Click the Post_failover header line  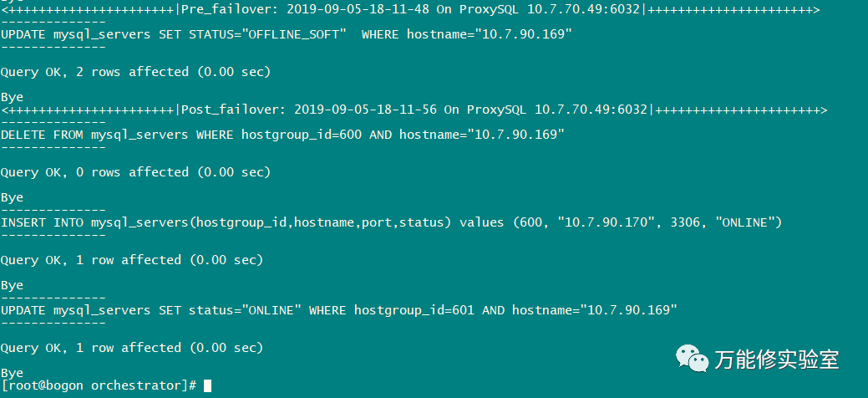pos(414,110)
